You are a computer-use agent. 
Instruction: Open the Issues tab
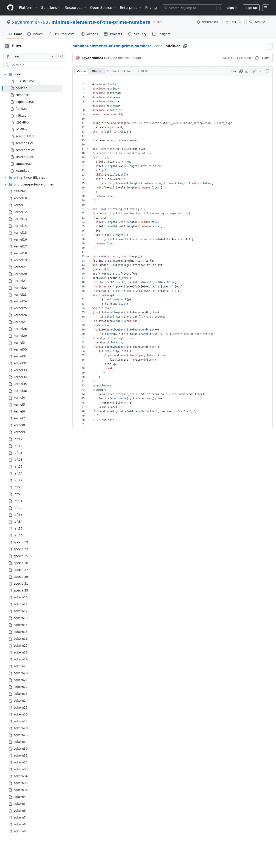click(35, 34)
